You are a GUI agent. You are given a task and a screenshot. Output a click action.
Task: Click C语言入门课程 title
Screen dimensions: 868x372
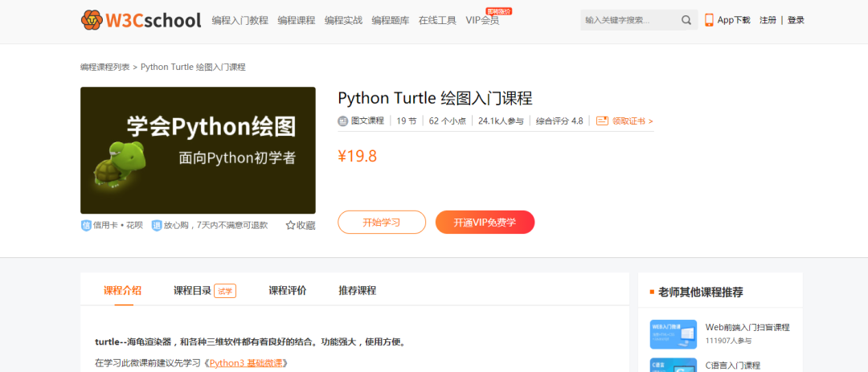click(733, 366)
